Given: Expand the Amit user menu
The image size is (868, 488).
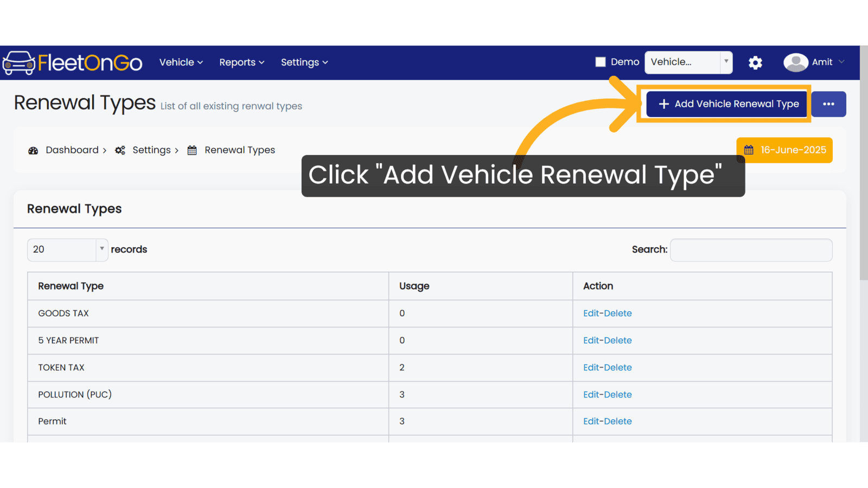Looking at the screenshot, I should pyautogui.click(x=827, y=62).
